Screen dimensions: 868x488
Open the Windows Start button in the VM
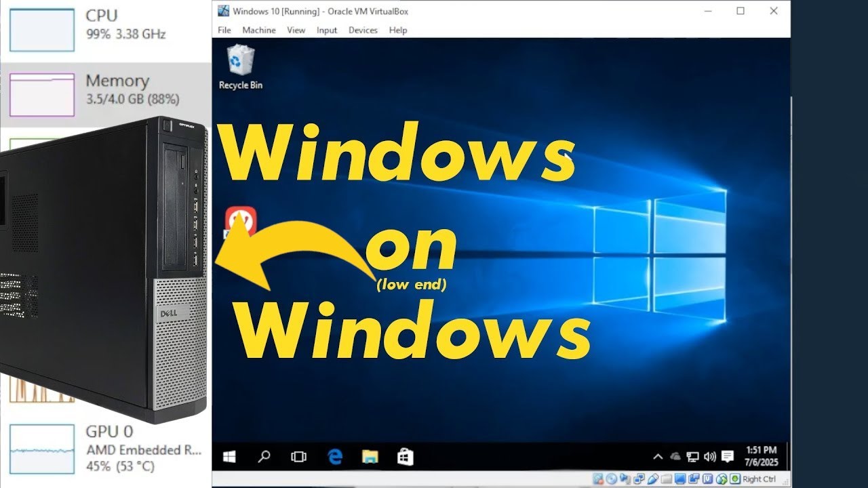tap(229, 457)
